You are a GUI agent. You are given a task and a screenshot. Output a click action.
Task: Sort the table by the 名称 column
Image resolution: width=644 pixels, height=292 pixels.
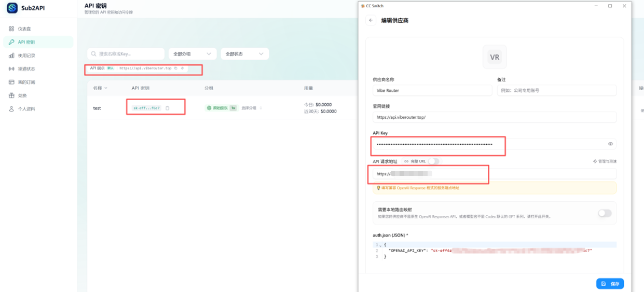point(100,88)
